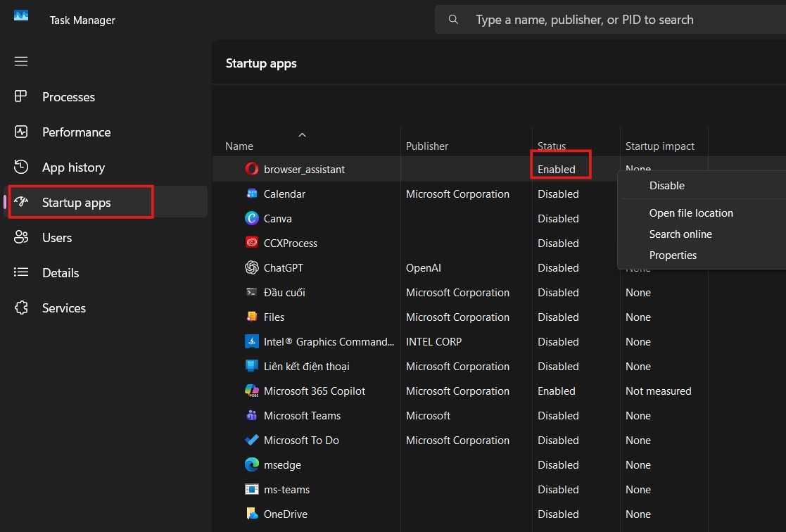Open the Users section icon
This screenshot has height=532, width=786.
click(22, 237)
